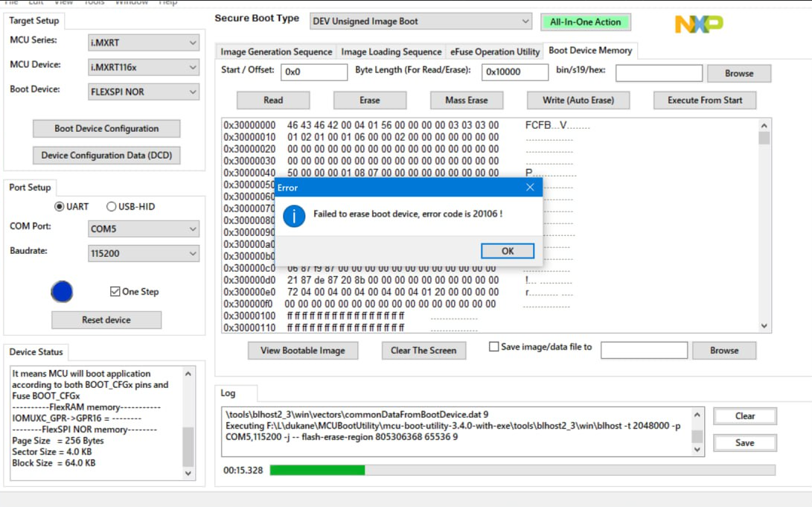Switch to the eFuse Operation Utility tab

coord(495,51)
